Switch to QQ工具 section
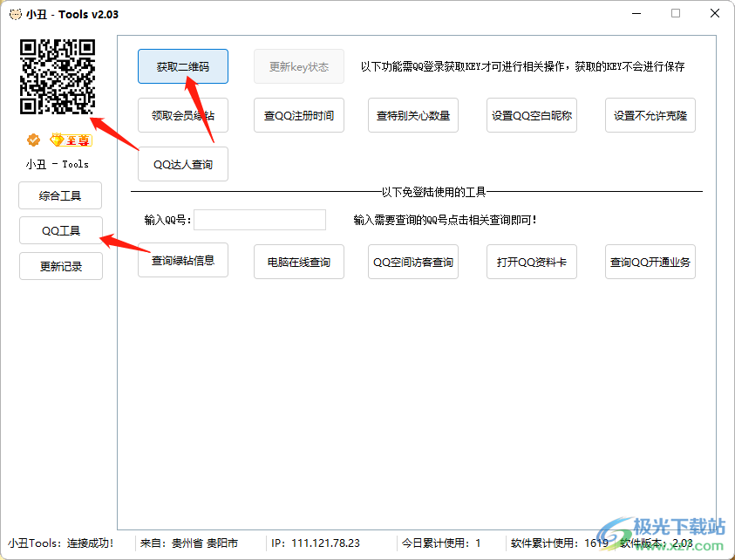The image size is (735, 560). [61, 230]
